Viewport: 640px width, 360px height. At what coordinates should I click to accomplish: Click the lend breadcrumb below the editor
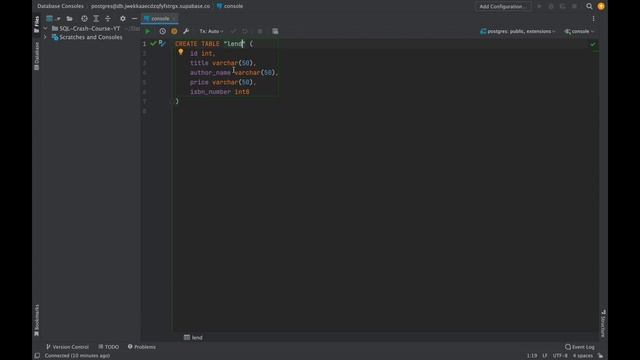(193, 338)
